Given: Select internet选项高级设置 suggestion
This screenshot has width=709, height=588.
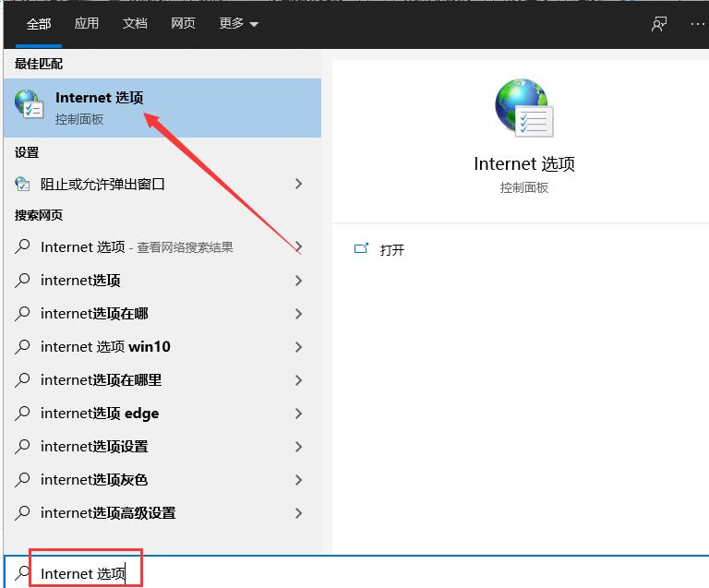Looking at the screenshot, I should pos(162,513).
